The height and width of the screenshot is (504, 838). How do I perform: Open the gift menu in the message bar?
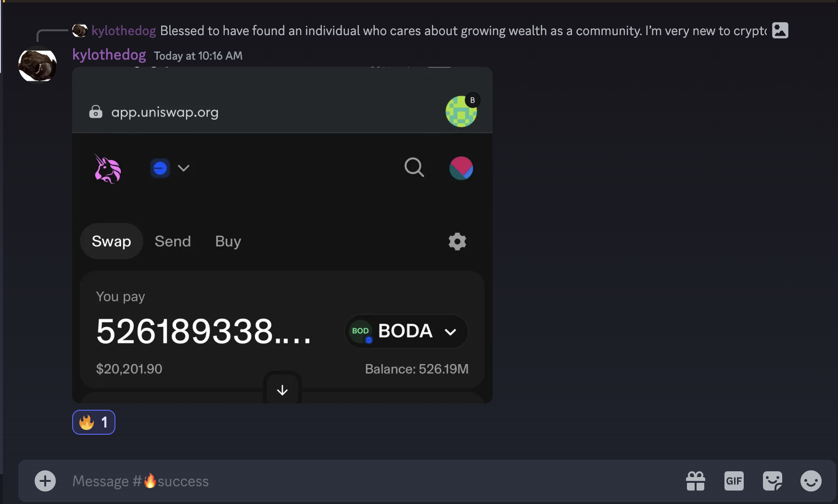(x=696, y=480)
